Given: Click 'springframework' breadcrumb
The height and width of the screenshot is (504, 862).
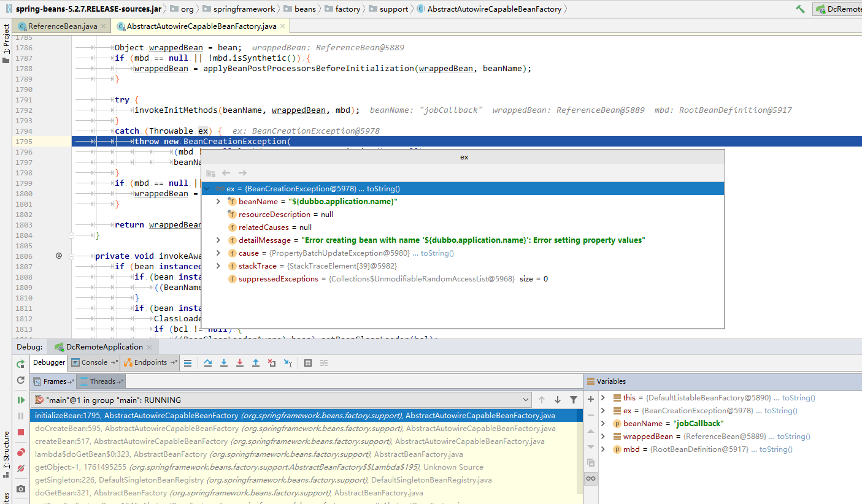Looking at the screenshot, I should [239, 9].
